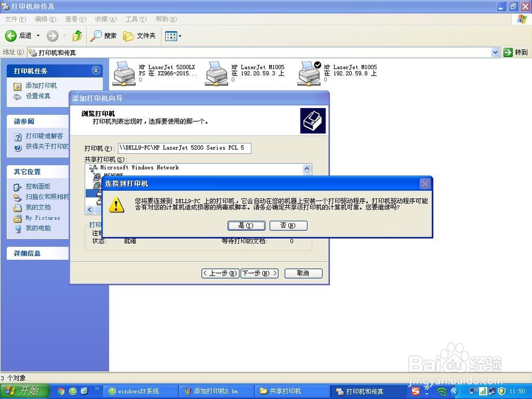
Task: Click the Views grid icon in toolbar
Action: (x=171, y=36)
